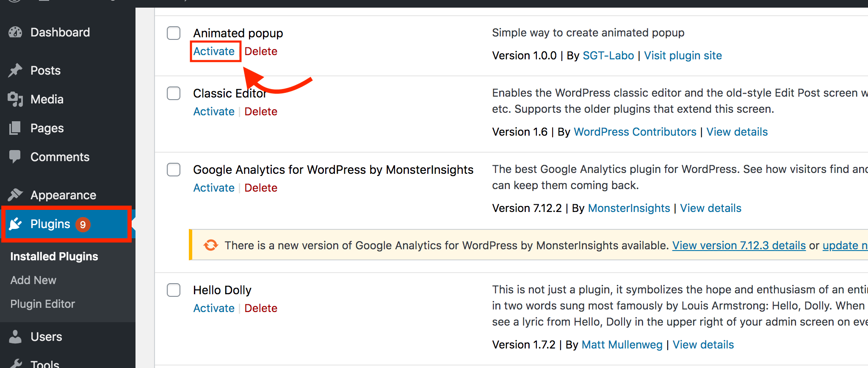This screenshot has width=868, height=368.
Task: Click the orange update refresh icon
Action: (x=210, y=245)
